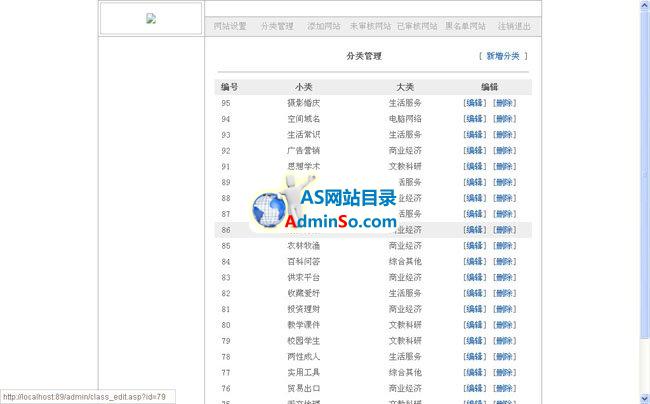
Task: Click 注销退出 to log out
Action: pyautogui.click(x=514, y=26)
